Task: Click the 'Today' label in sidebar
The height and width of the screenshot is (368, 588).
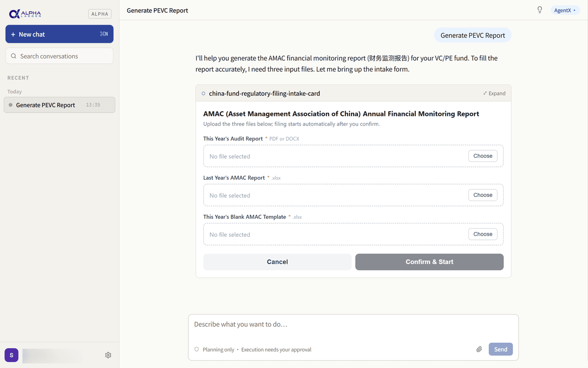Action: pyautogui.click(x=15, y=92)
